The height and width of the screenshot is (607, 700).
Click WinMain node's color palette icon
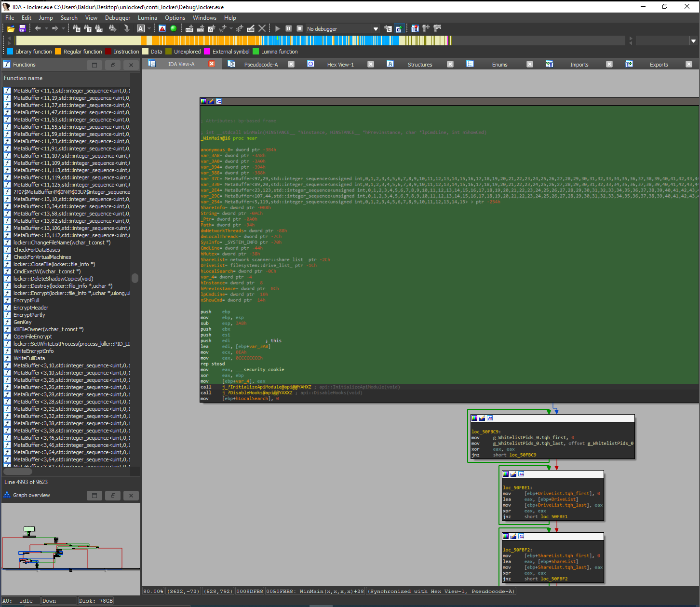pyautogui.click(x=204, y=101)
